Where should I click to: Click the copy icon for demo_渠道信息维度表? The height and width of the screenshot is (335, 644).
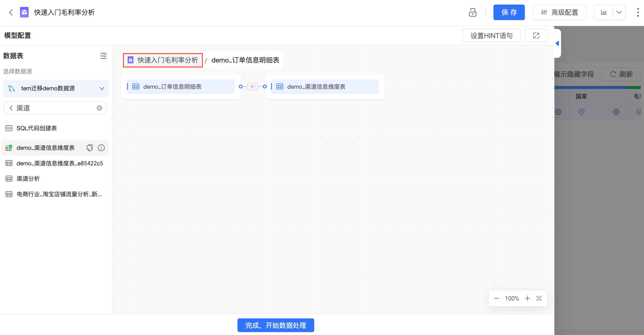click(x=90, y=148)
